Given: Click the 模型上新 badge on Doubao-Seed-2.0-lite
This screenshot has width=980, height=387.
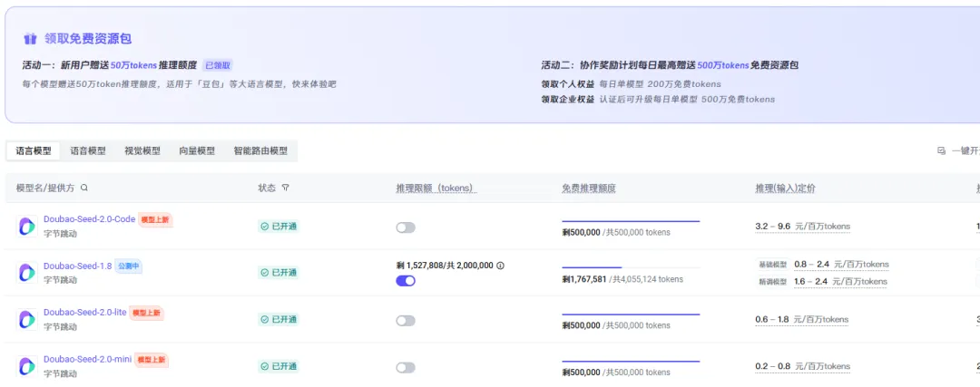Looking at the screenshot, I should click(x=146, y=313).
